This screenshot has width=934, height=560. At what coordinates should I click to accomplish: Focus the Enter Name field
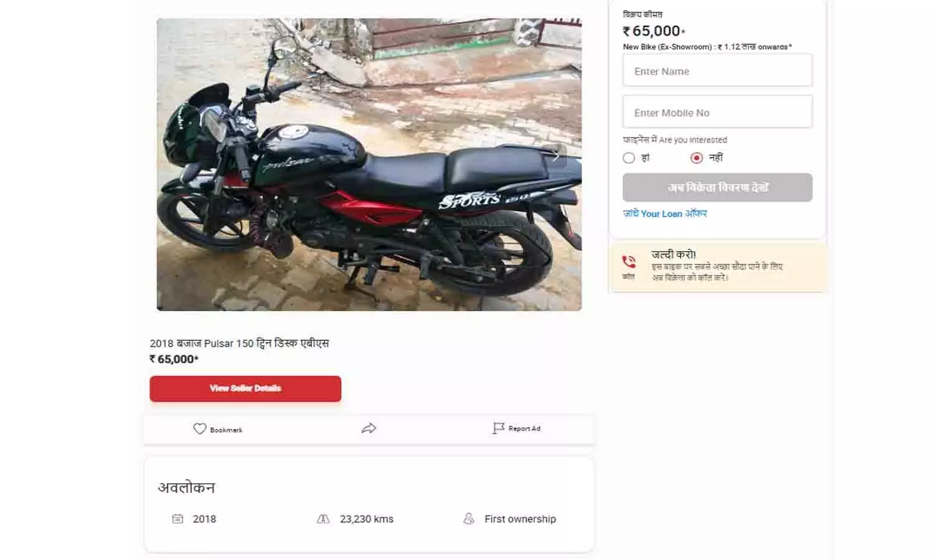click(717, 70)
